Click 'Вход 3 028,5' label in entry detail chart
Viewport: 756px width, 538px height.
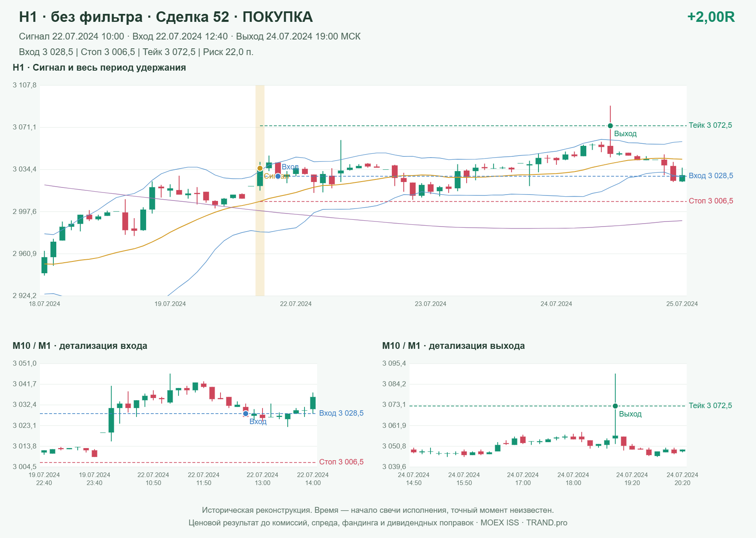point(341,413)
